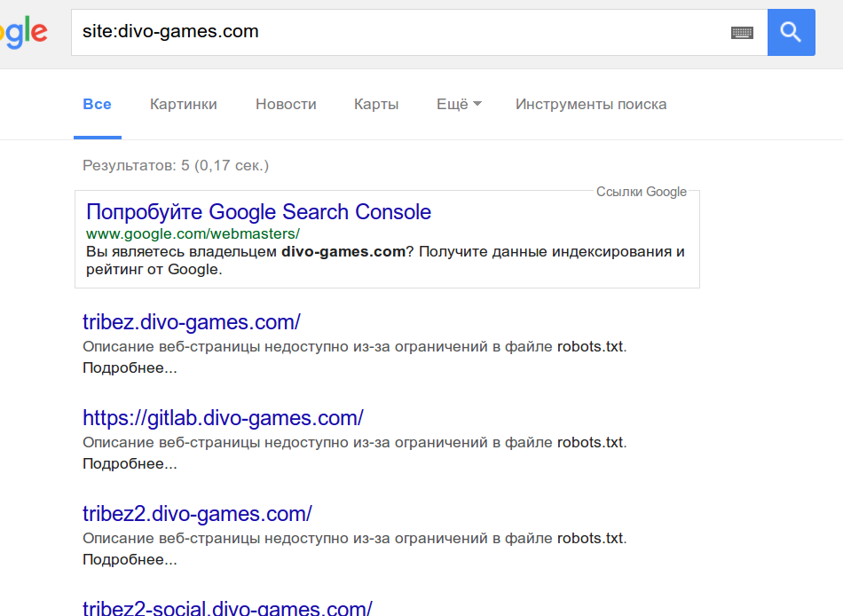The image size is (843, 616).
Task: Click Подробнее under the tribez2.divo-games.com result
Action: (x=130, y=559)
